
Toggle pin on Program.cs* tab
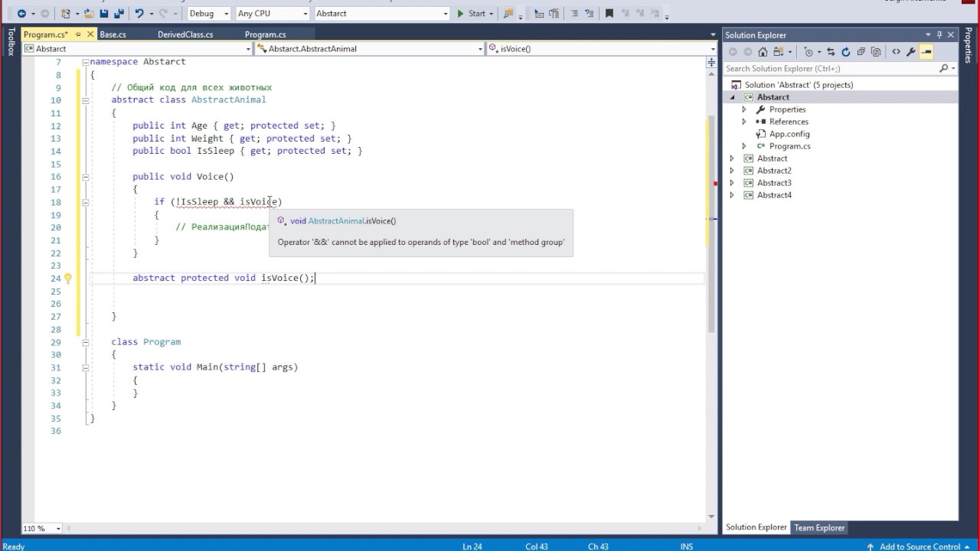(78, 34)
